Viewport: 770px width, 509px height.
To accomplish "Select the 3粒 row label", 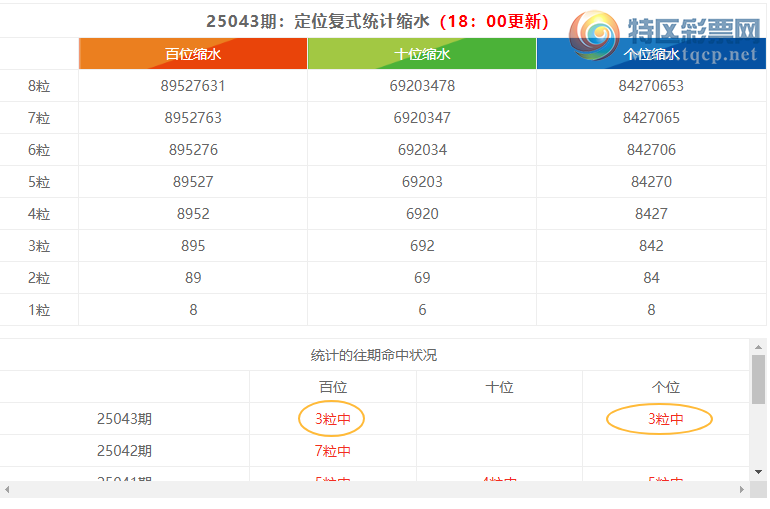I will coord(39,246).
